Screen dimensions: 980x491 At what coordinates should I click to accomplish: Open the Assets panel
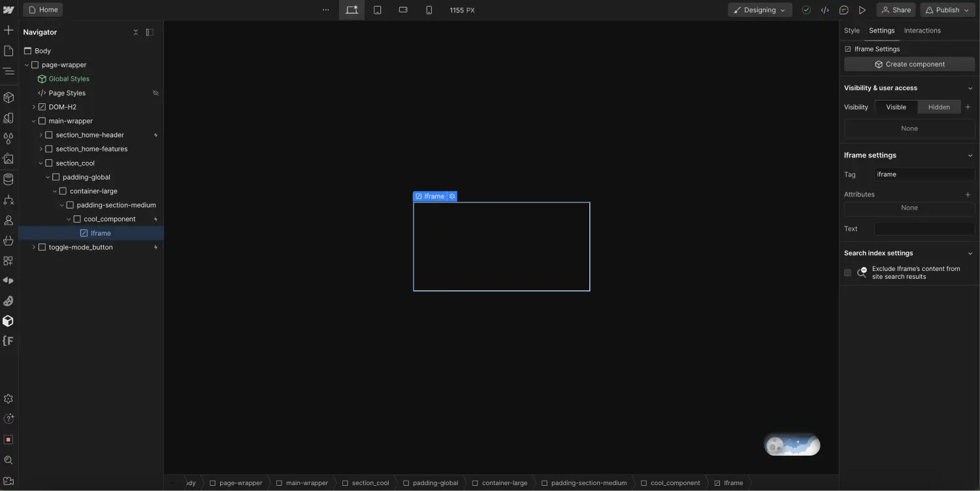pyautogui.click(x=9, y=159)
